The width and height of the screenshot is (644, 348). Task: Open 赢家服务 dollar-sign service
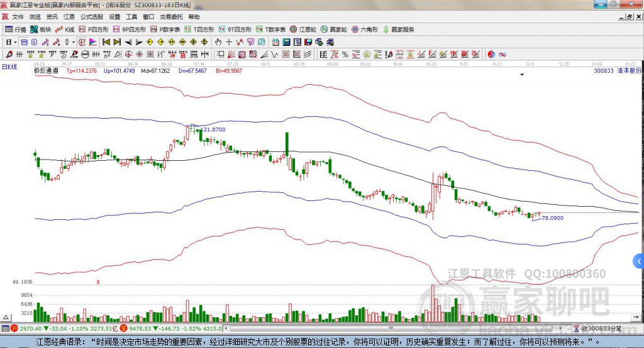(398, 30)
